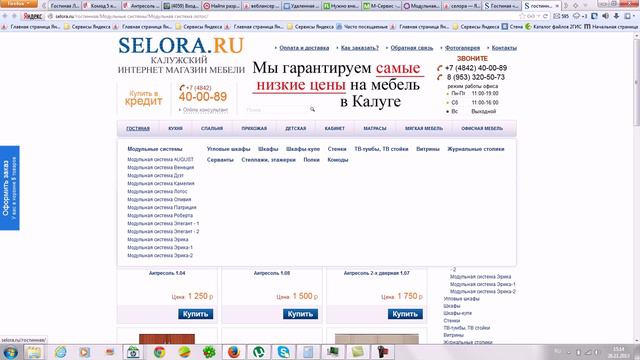The height and width of the screenshot is (360, 640).
Task: Launch Internet Explorer from the taskbar
Action: tap(60, 352)
